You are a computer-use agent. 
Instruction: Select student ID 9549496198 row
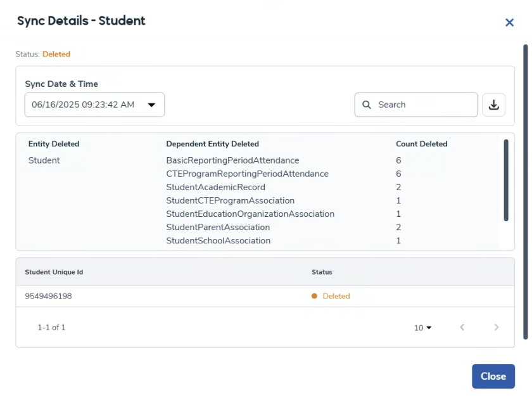48,296
